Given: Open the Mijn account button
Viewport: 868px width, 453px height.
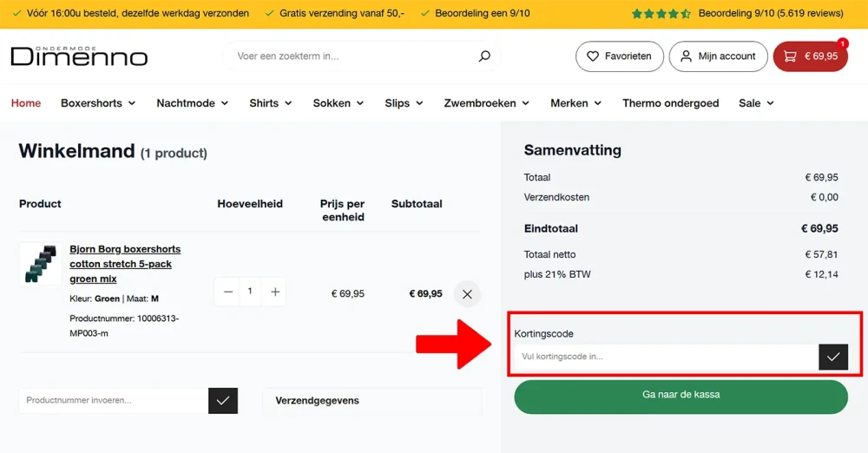Looking at the screenshot, I should (x=718, y=56).
